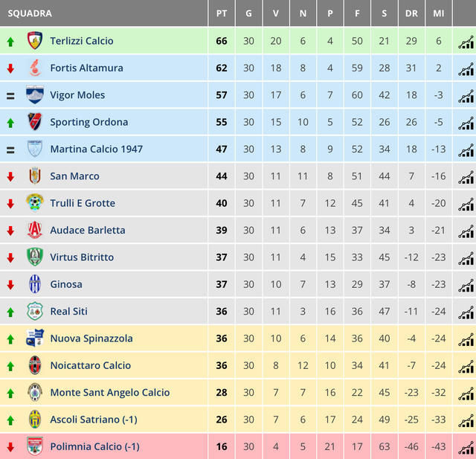Open the trend chart icon for Fortis Altamura
This screenshot has width=476, height=459.
[466, 69]
